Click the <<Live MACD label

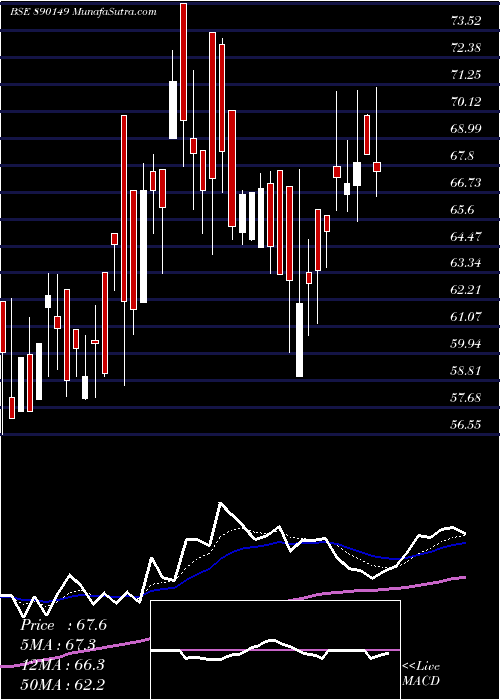click(x=421, y=674)
